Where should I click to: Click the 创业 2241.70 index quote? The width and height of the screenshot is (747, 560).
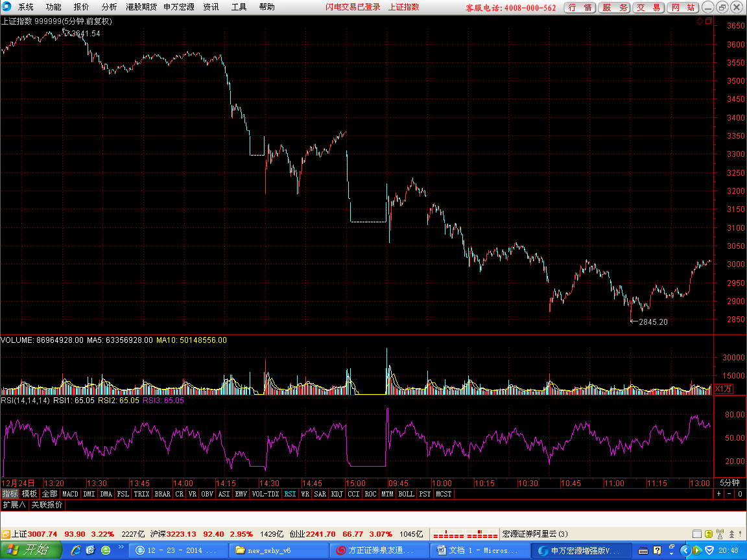pos(313,534)
